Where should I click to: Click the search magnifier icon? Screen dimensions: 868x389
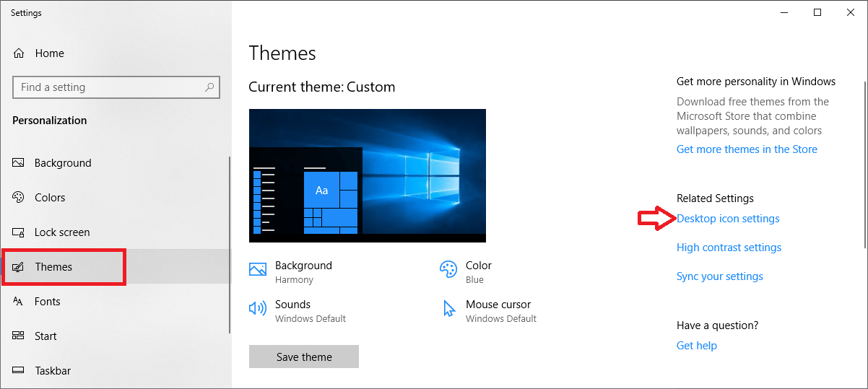(x=209, y=87)
